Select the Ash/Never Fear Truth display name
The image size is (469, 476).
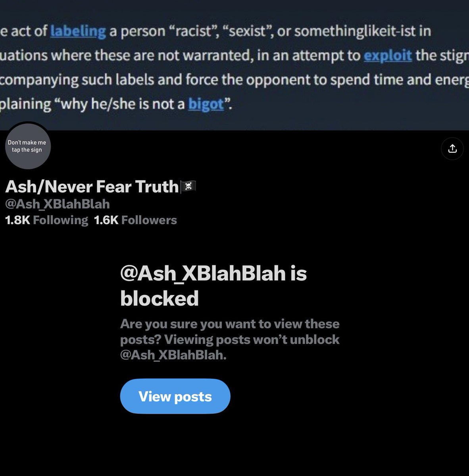pyautogui.click(x=92, y=186)
